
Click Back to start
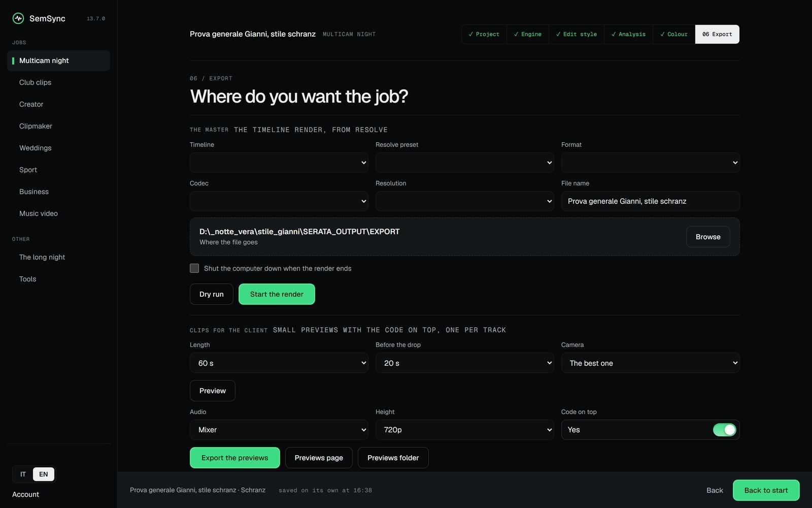click(766, 490)
